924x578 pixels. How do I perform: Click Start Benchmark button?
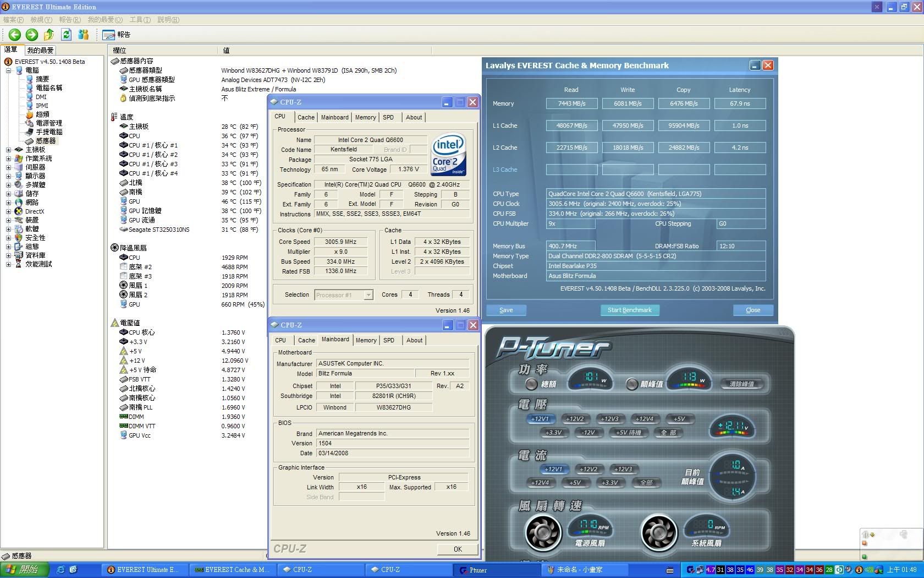point(629,310)
